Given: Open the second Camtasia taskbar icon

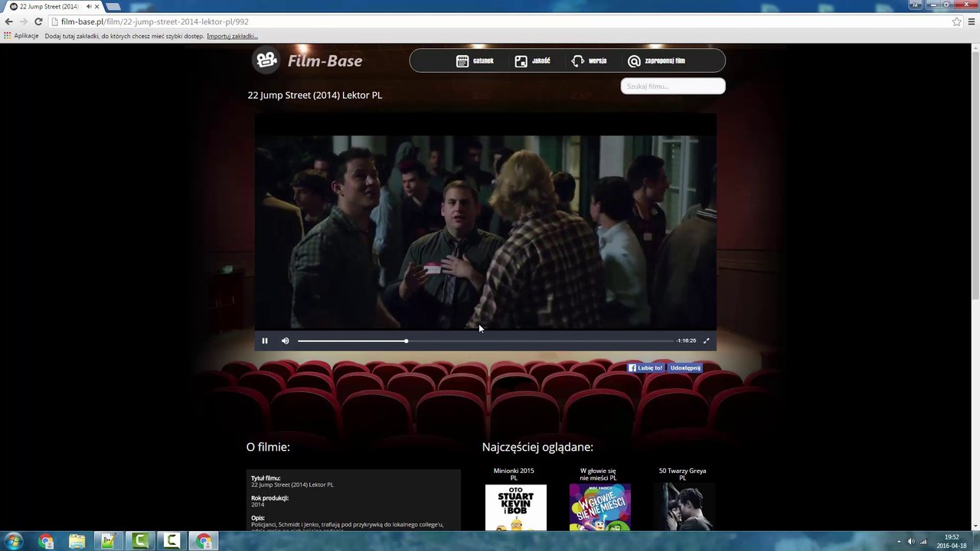Looking at the screenshot, I should pos(171,542).
